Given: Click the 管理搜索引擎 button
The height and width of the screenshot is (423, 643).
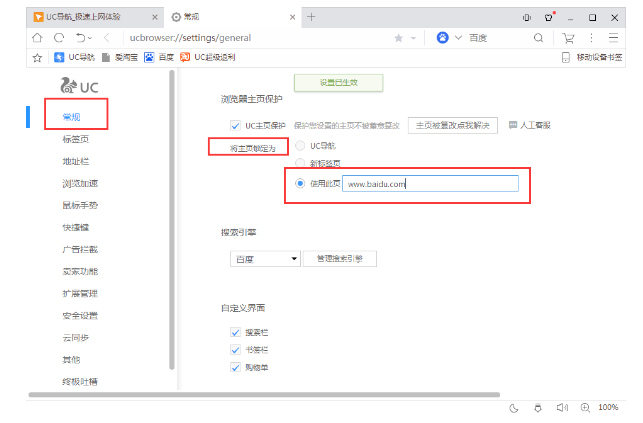Looking at the screenshot, I should tap(340, 259).
